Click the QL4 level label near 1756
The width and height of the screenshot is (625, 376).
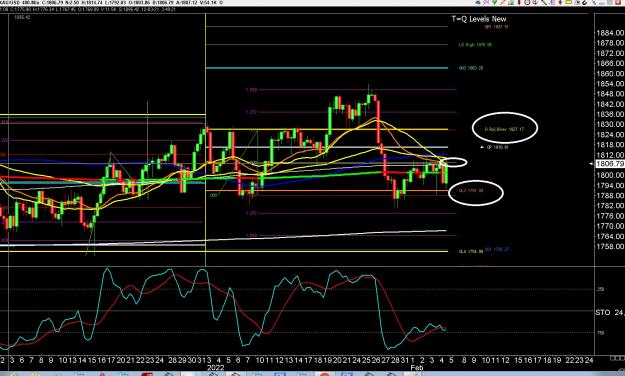[471, 252]
